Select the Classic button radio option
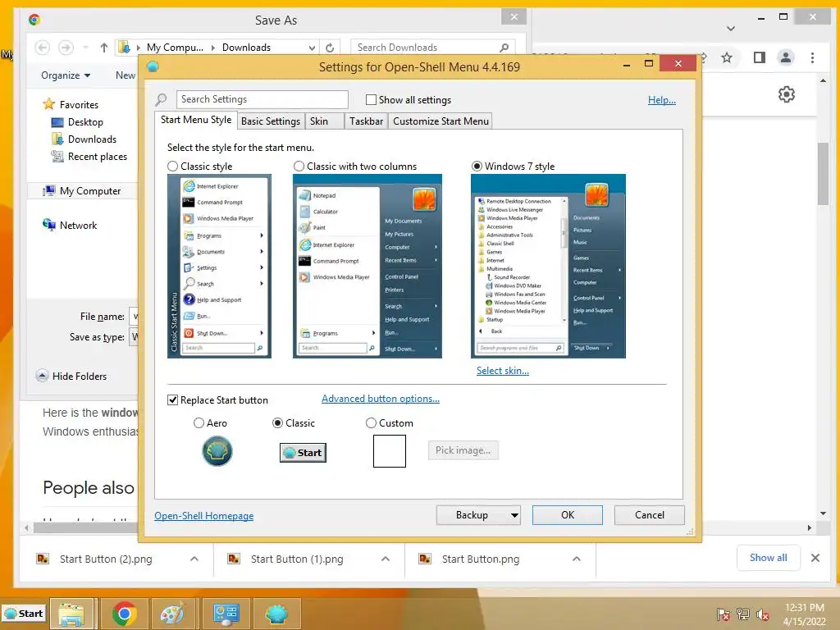This screenshot has width=840, height=630. 277,423
